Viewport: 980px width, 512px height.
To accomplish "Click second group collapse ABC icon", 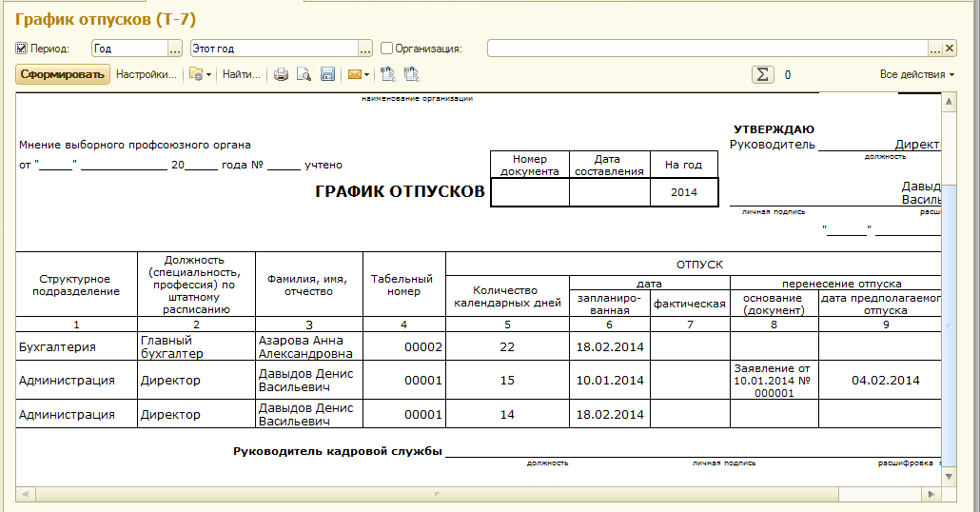I will tap(412, 74).
